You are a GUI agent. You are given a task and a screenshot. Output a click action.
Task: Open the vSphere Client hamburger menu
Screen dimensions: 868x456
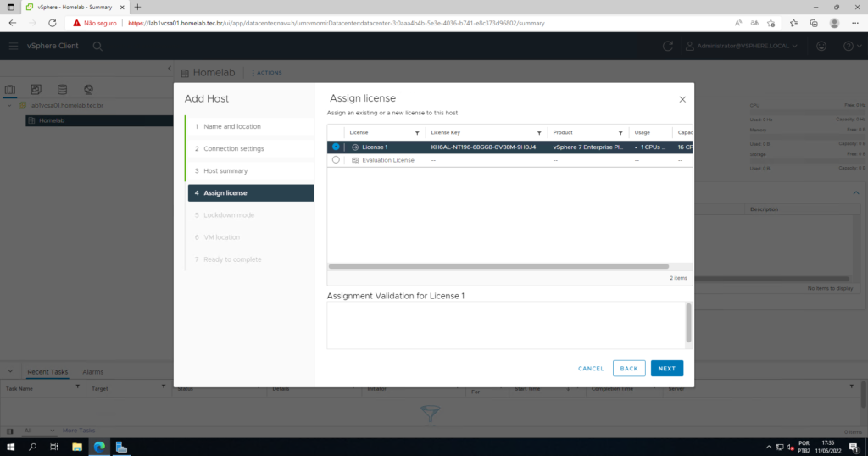click(x=14, y=46)
